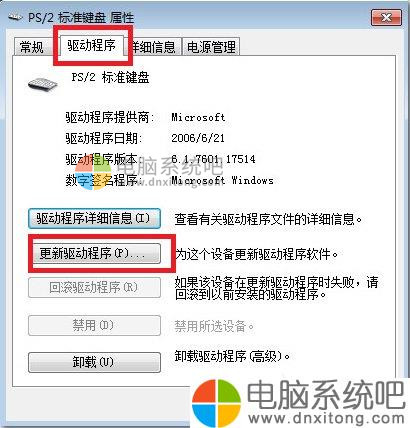Click the PS/2 标准键盘 device name label
Screen dimensions: 410x428
tap(110, 77)
